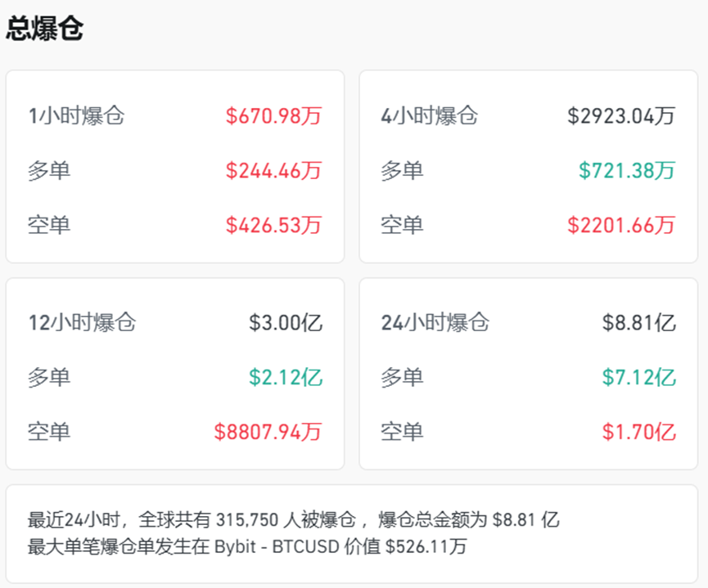The image size is (708, 588).
Task: Select the green $721.38万 long value
Action: click(x=627, y=171)
